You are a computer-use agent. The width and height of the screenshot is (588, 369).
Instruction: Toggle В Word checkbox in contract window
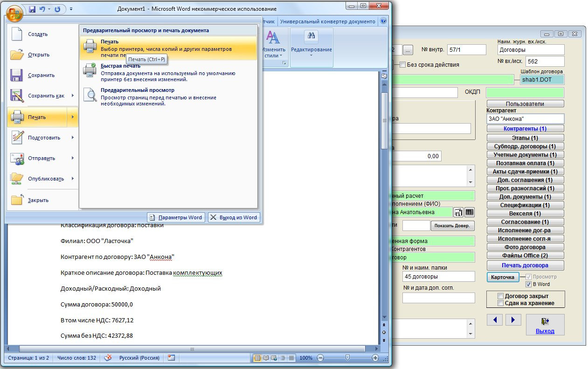click(x=528, y=284)
